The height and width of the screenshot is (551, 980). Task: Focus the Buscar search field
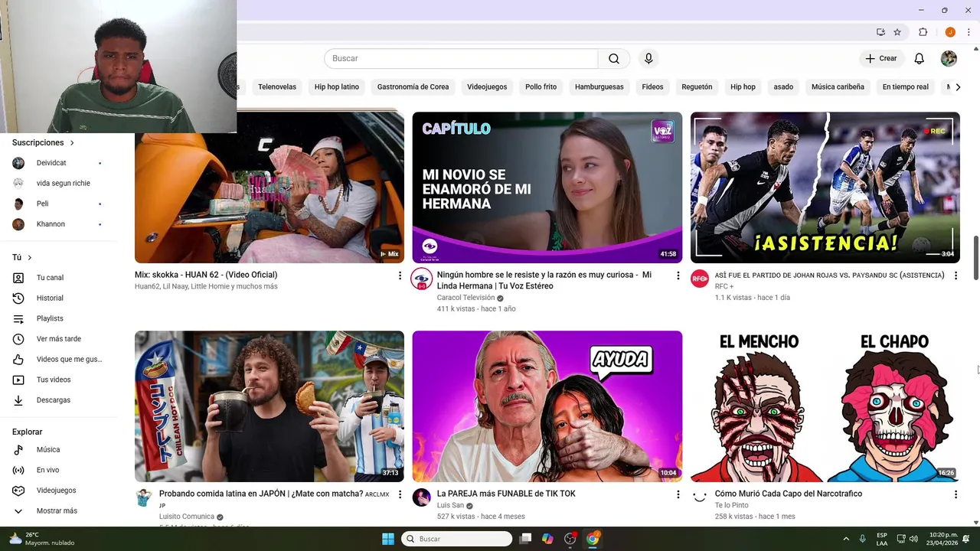click(461, 59)
